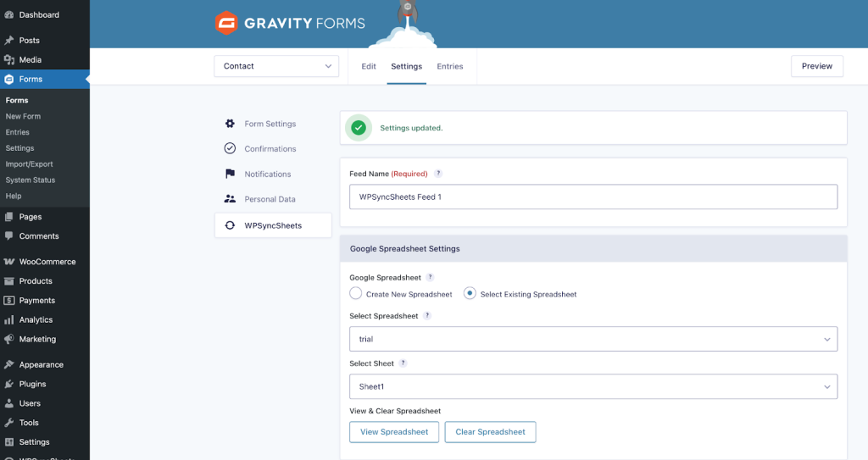Expand the Select Sheet dropdown showing Sheet1
Viewport: 868px width, 460px height.
(x=593, y=386)
